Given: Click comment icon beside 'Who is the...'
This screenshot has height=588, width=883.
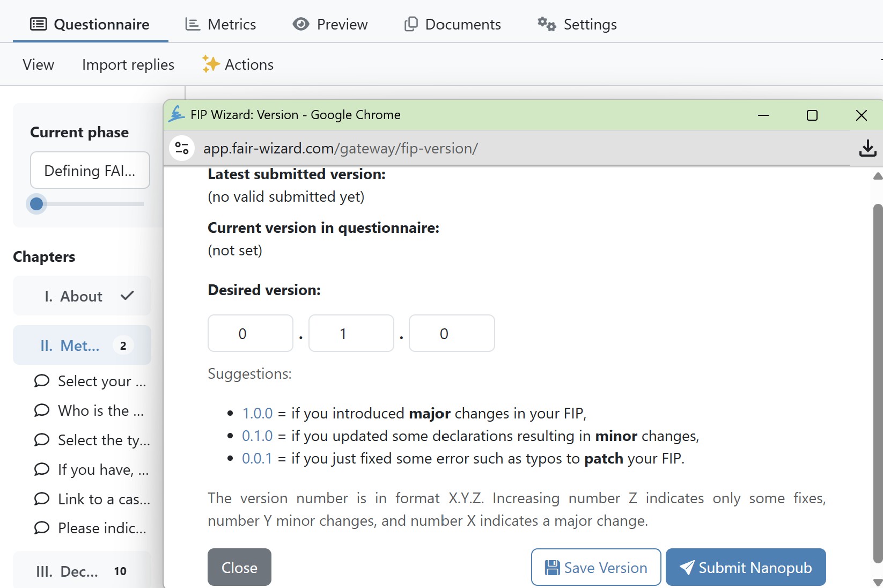Looking at the screenshot, I should pyautogui.click(x=42, y=410).
